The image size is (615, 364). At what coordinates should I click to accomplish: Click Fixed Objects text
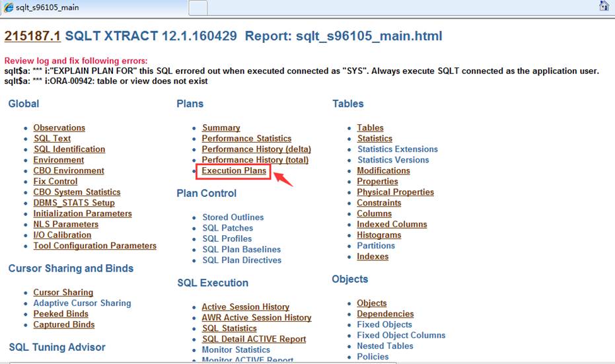pos(384,325)
